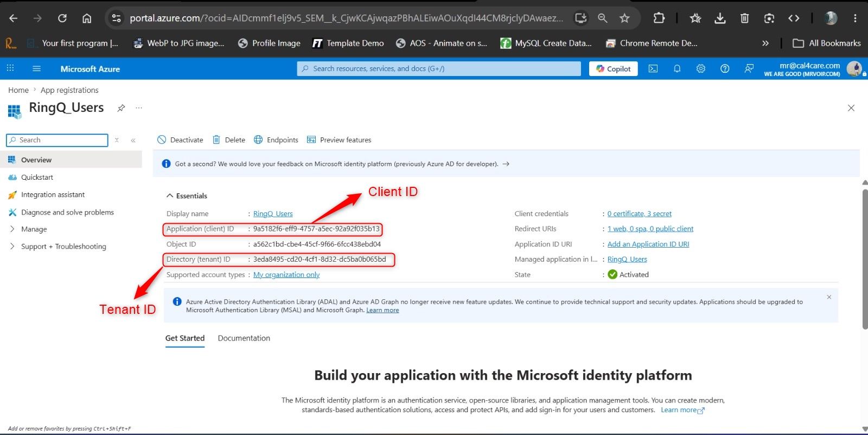This screenshot has height=435, width=868.
Task: Collapse the left navigation menu
Action: click(133, 140)
